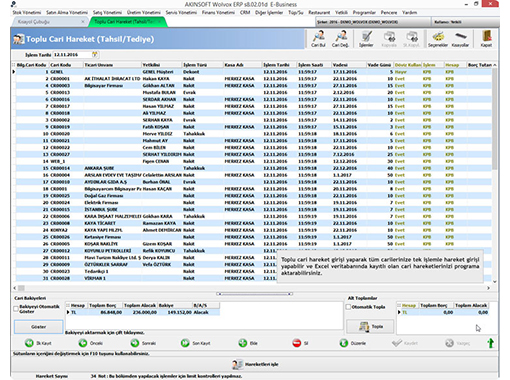The width and height of the screenshot is (510, 380).
Task: Click the Kapat door icon
Action: [486, 39]
